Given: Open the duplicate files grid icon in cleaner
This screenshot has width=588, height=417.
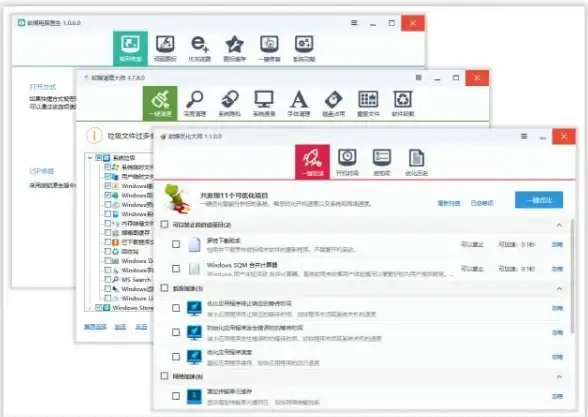Looking at the screenshot, I should (x=368, y=103).
